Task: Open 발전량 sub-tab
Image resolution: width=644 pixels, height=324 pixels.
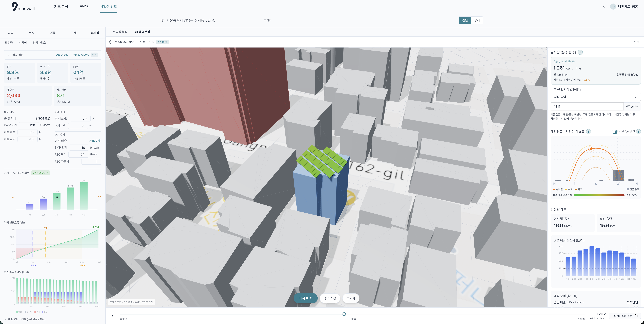Action: [x=9, y=43]
